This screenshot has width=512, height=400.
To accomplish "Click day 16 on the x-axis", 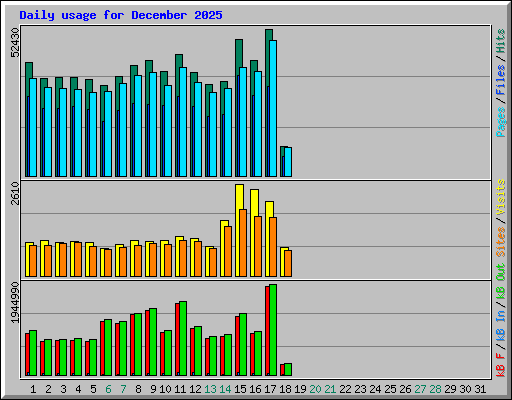I will pyautogui.click(x=255, y=389).
